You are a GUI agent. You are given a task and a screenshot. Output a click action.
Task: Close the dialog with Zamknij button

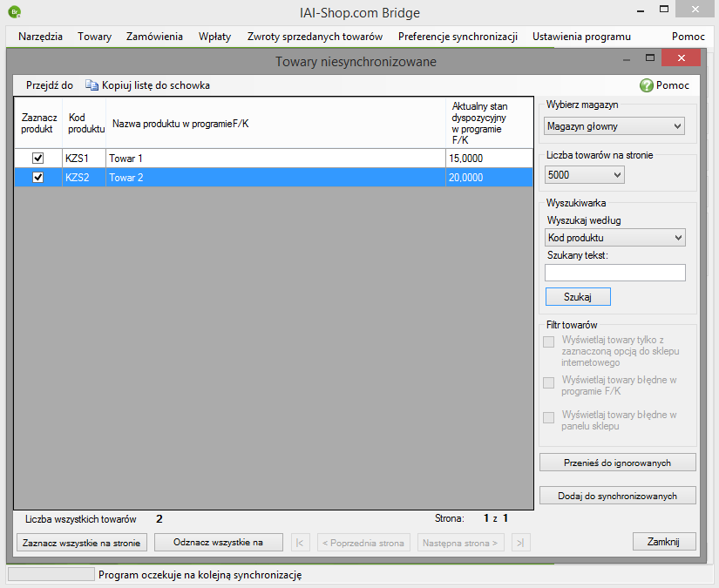coord(663,542)
